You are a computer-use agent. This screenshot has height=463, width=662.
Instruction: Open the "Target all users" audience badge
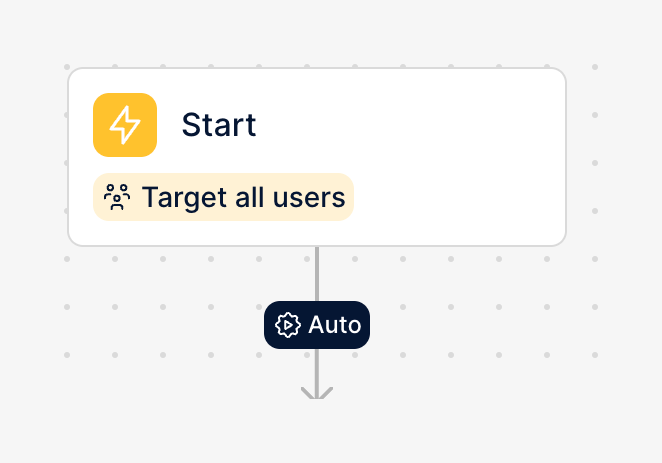point(224,197)
